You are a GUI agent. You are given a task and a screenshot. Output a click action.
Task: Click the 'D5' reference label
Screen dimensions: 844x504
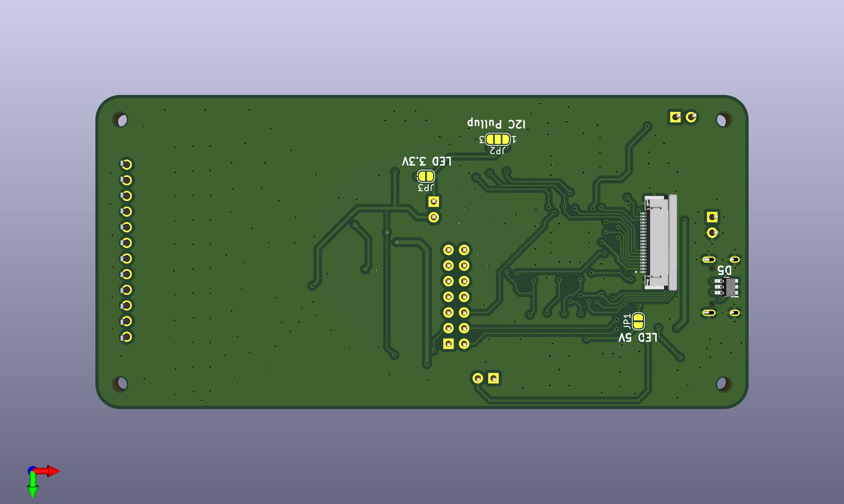click(x=724, y=270)
